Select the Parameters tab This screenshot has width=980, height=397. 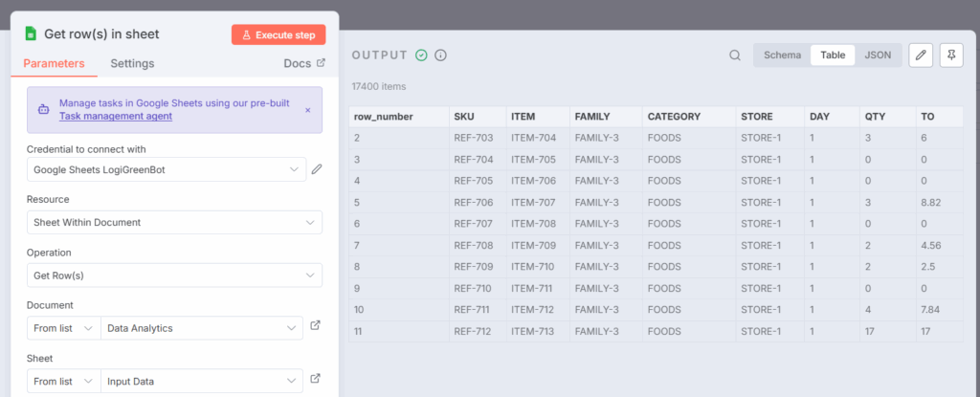pyautogui.click(x=54, y=64)
